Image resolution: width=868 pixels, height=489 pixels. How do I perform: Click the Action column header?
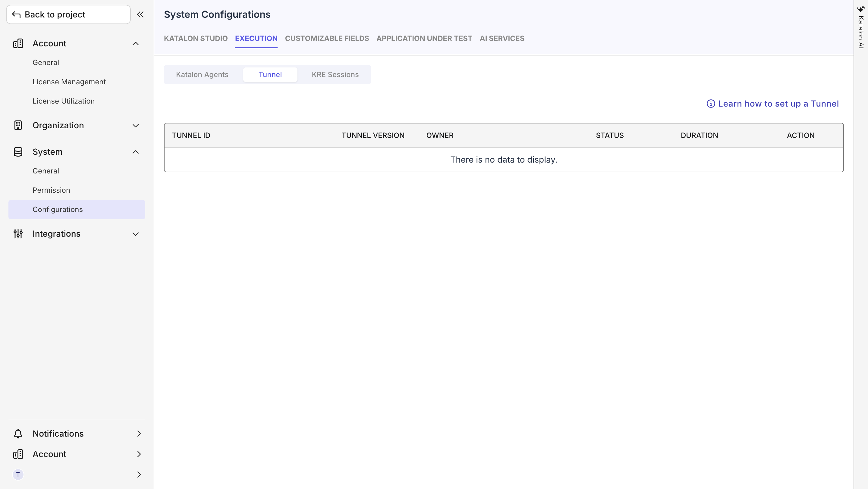(x=800, y=135)
